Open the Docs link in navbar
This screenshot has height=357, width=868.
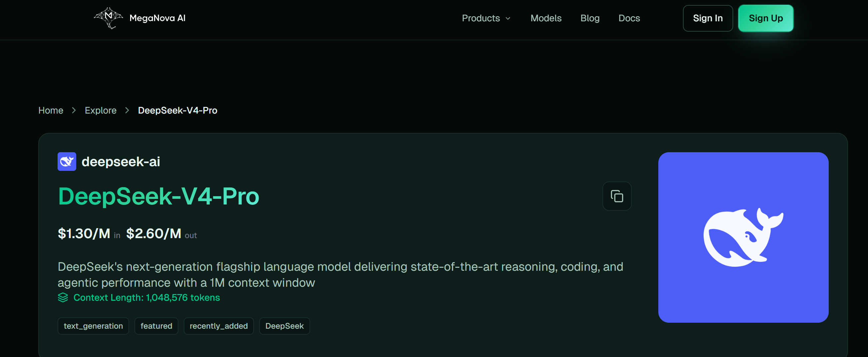point(629,18)
